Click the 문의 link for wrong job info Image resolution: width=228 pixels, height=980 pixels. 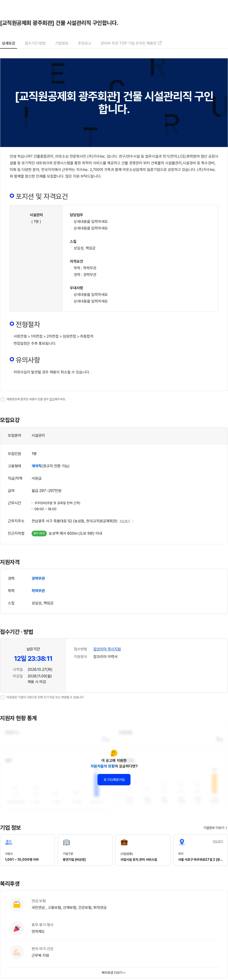[x=52, y=399]
